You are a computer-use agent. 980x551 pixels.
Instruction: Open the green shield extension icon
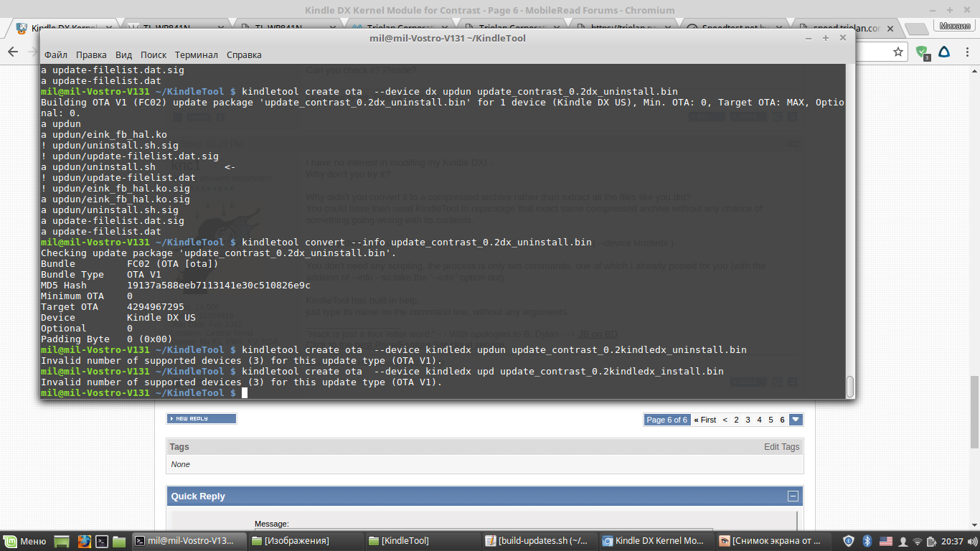[x=922, y=52]
